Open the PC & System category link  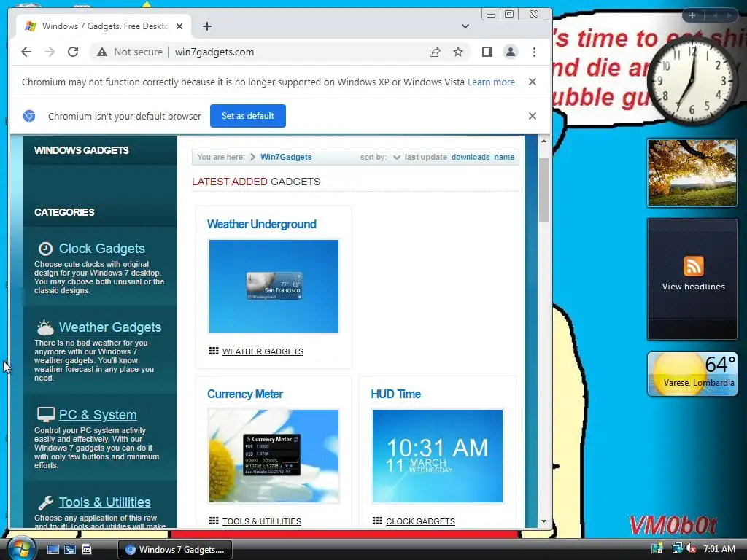(98, 415)
